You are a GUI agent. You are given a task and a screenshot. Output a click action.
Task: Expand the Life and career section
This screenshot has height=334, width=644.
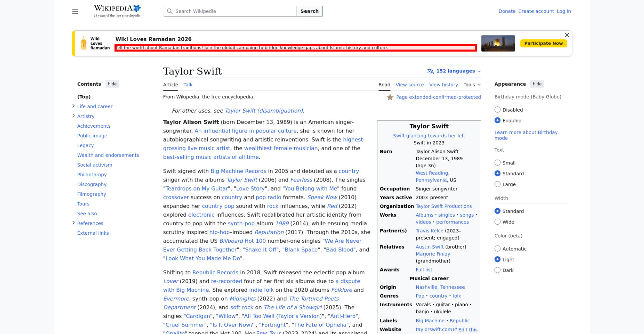point(73,106)
